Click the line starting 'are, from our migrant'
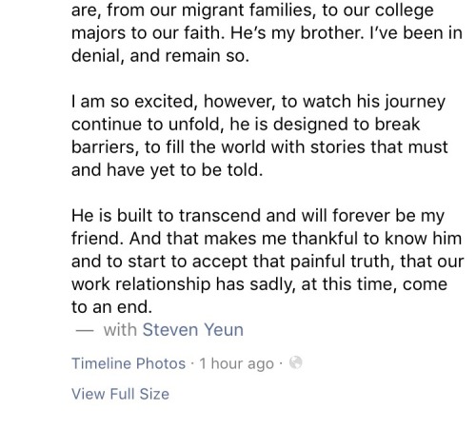476x448 pixels. (x=252, y=10)
